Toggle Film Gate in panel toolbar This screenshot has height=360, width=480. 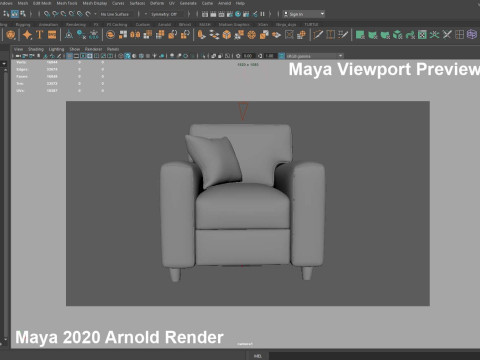(76, 56)
